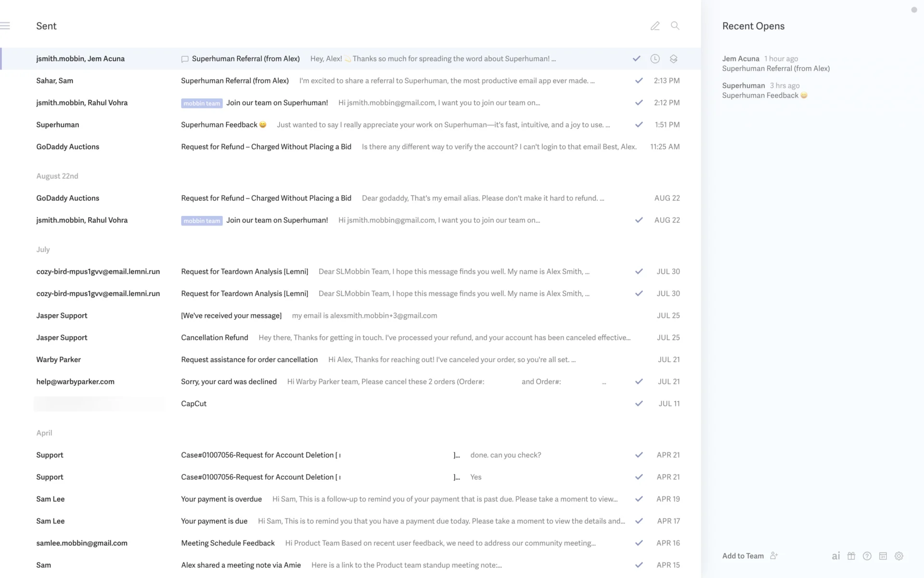Open the settings gear icon
The height and width of the screenshot is (578, 924).
(x=899, y=556)
